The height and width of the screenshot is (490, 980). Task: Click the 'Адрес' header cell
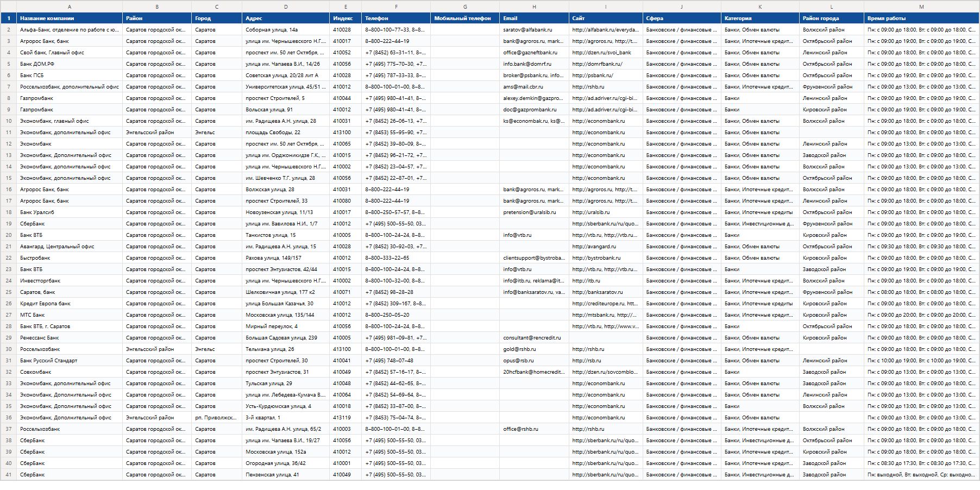pyautogui.click(x=286, y=18)
